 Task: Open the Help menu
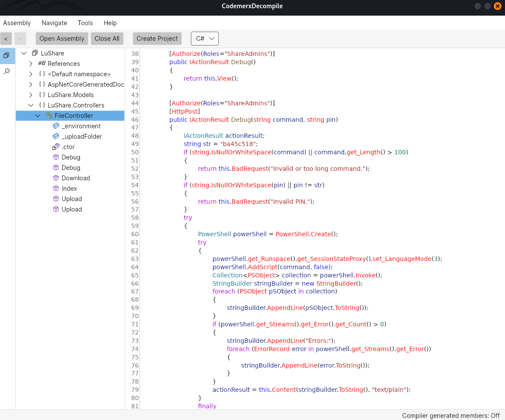coord(110,23)
